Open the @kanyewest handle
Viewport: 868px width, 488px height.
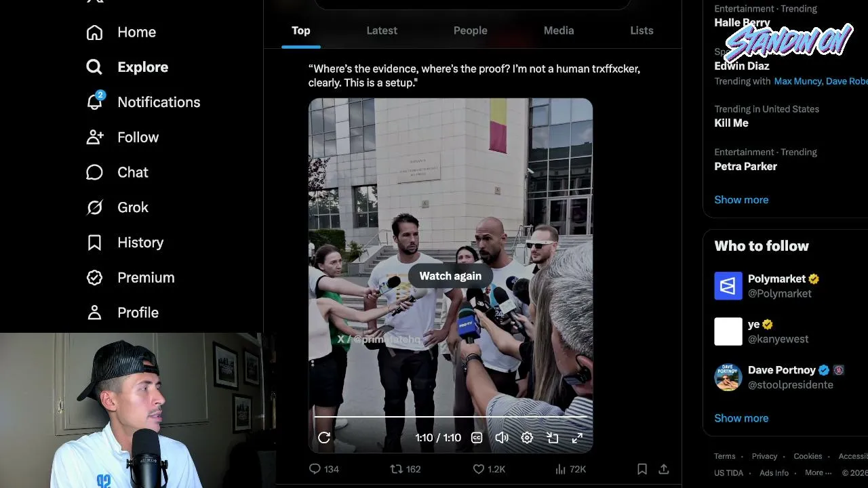pos(778,339)
